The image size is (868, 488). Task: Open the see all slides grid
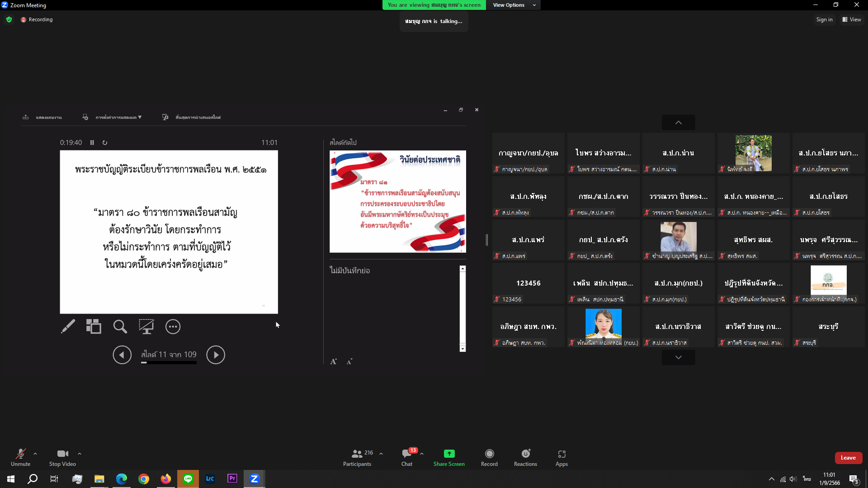[x=94, y=327]
